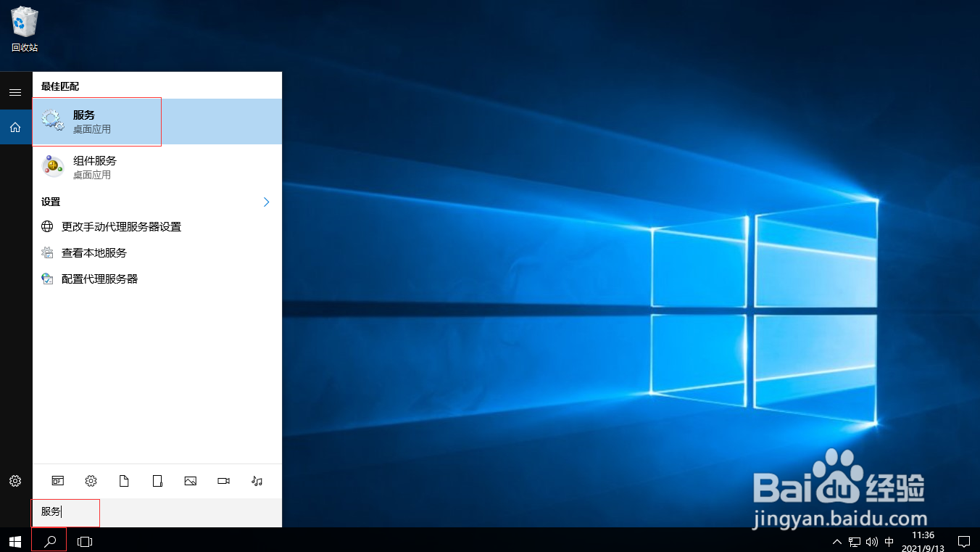This screenshot has width=980, height=552.
Task: Filter search results by photos
Action: [x=191, y=481]
